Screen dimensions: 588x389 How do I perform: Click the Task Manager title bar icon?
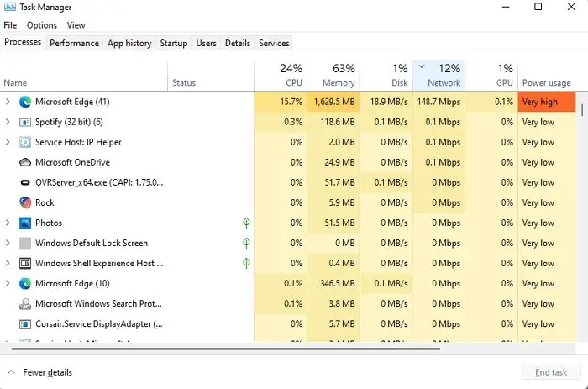[x=10, y=7]
